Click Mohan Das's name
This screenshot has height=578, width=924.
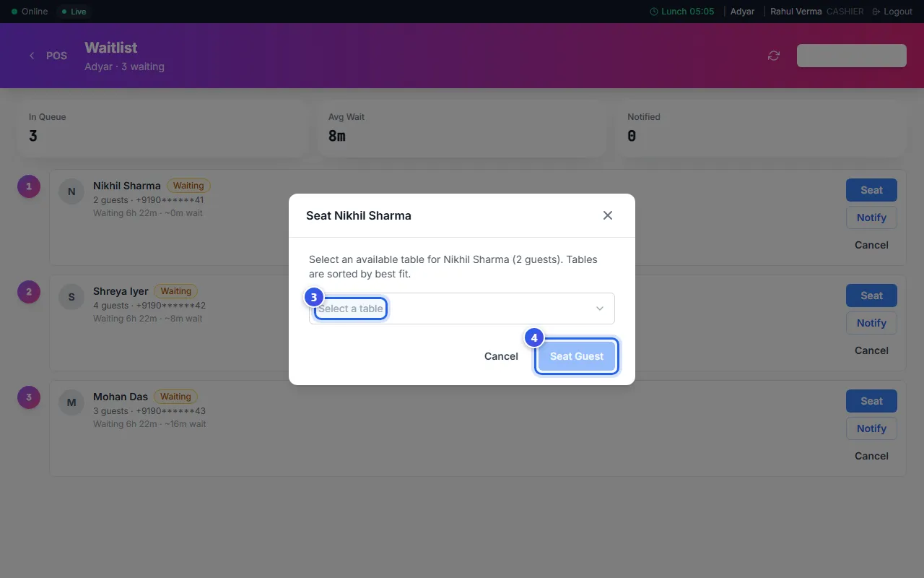(x=121, y=397)
